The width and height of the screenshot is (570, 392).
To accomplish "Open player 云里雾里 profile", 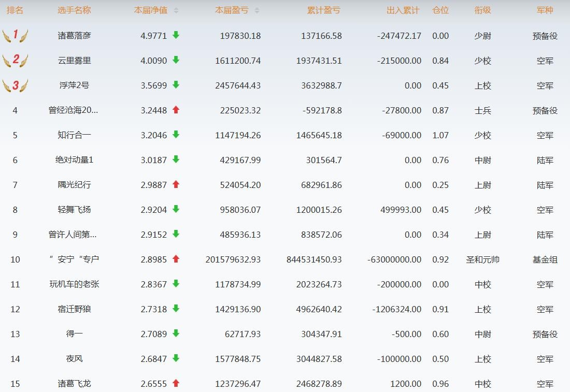I will [74, 61].
